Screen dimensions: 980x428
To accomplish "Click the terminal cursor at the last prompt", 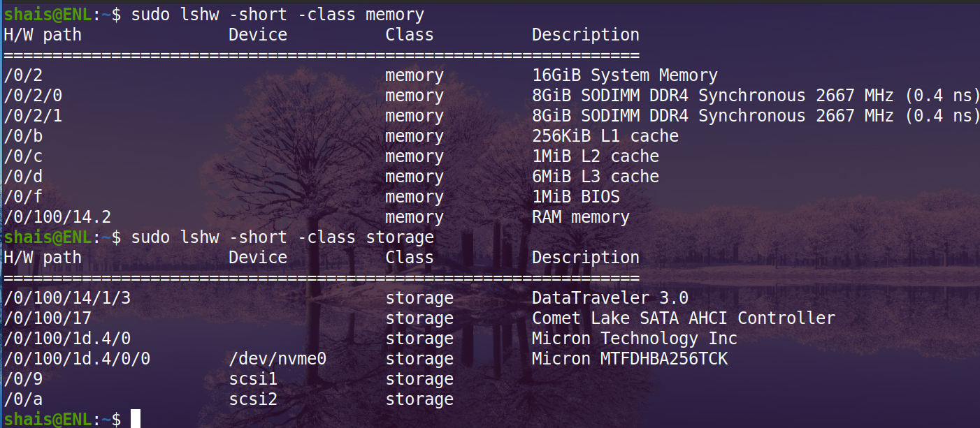I will (x=136, y=419).
